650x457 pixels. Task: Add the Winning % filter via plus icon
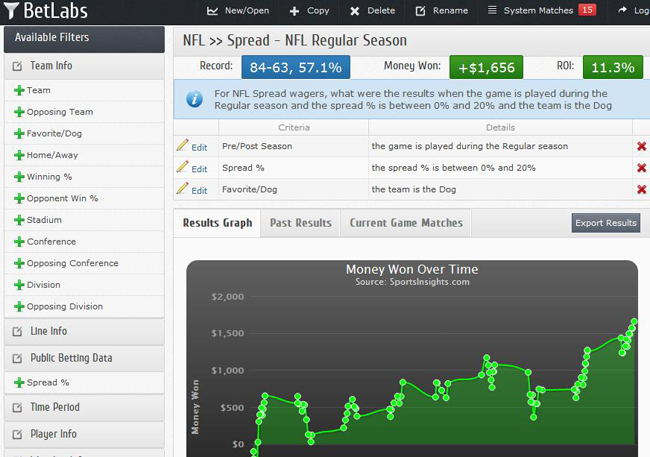pyautogui.click(x=19, y=177)
